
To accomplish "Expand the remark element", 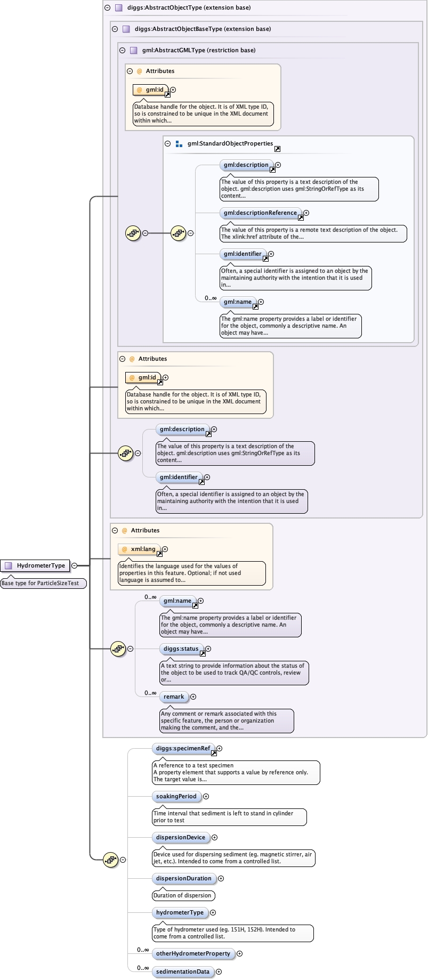I will point(193,697).
